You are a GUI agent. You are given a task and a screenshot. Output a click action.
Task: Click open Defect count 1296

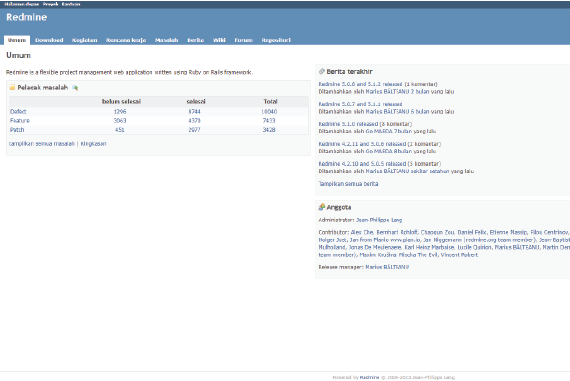[120, 112]
